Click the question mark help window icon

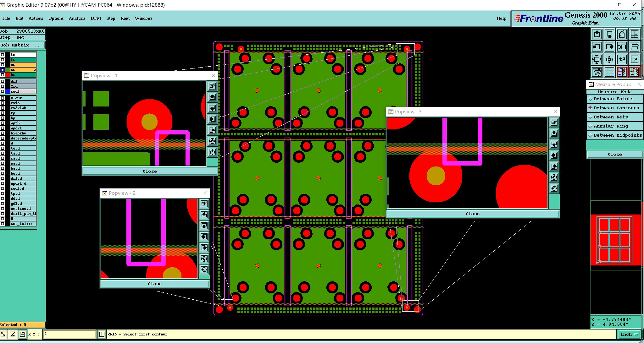[x=635, y=59]
